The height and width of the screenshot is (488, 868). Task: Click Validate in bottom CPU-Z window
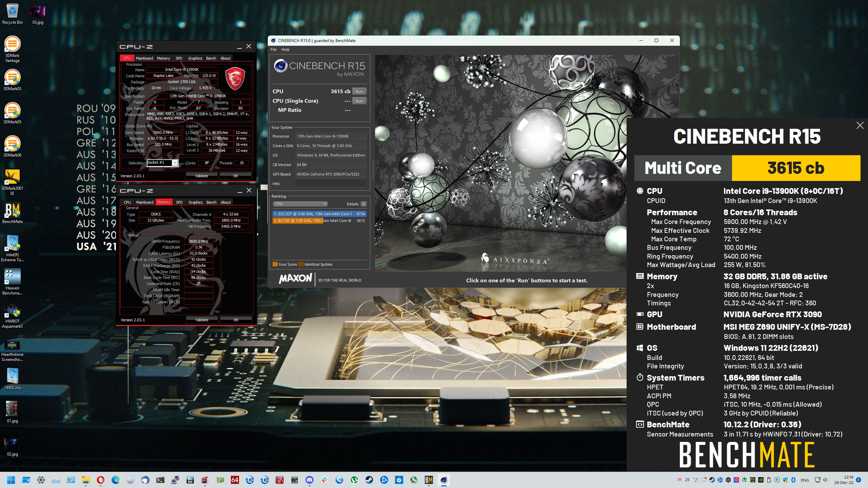(x=202, y=320)
